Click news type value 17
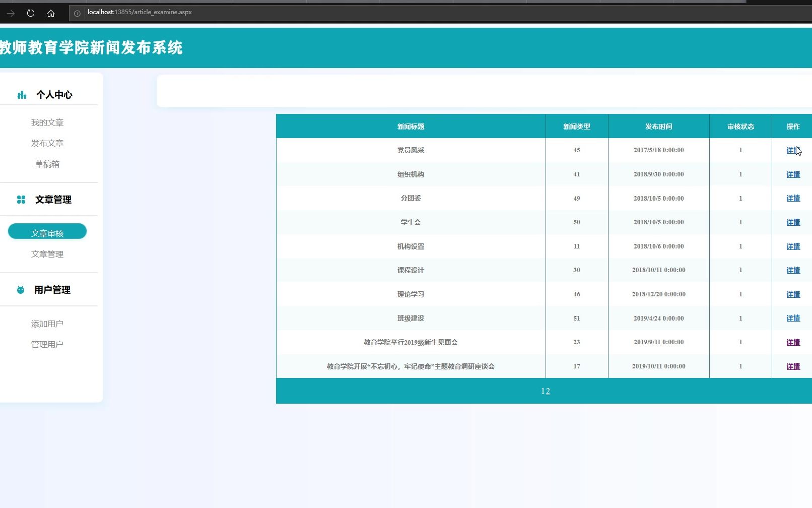Viewport: 812px width, 508px height. [577, 366]
